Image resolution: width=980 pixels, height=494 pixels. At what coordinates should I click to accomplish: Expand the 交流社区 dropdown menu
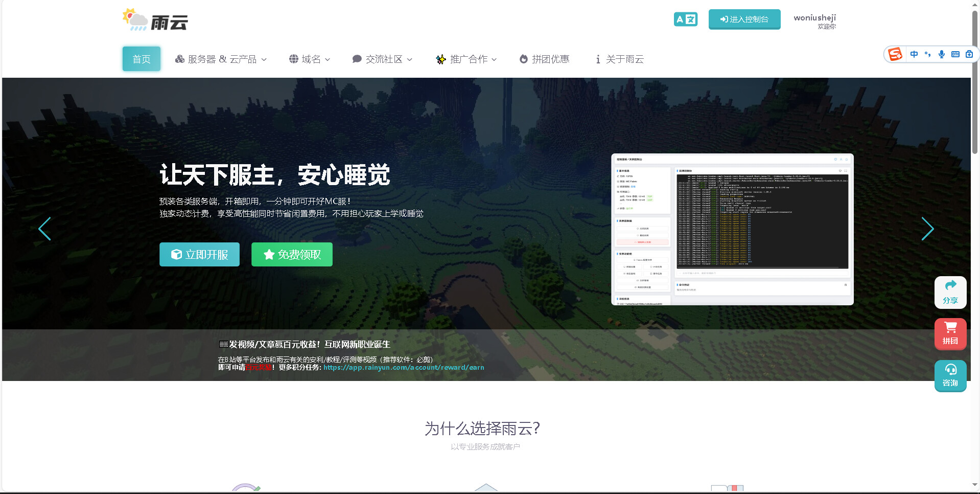point(382,59)
